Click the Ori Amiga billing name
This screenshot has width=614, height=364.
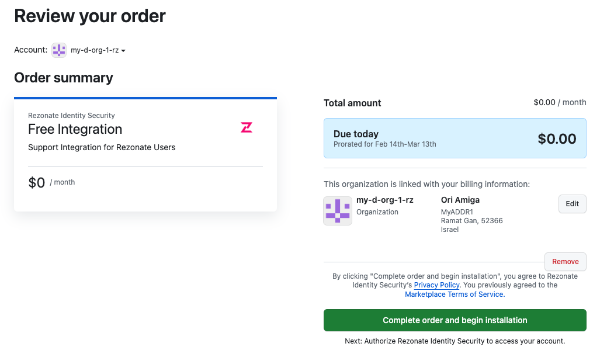[x=460, y=200]
